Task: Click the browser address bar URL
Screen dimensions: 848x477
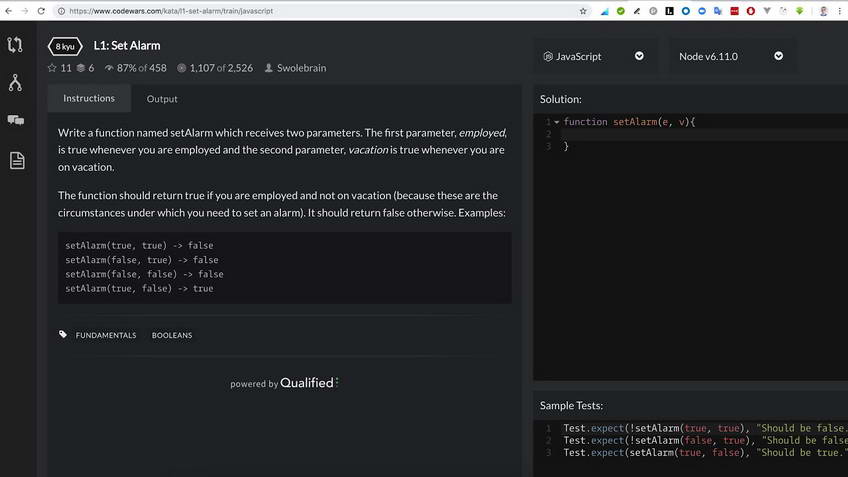Action: pyautogui.click(x=171, y=11)
